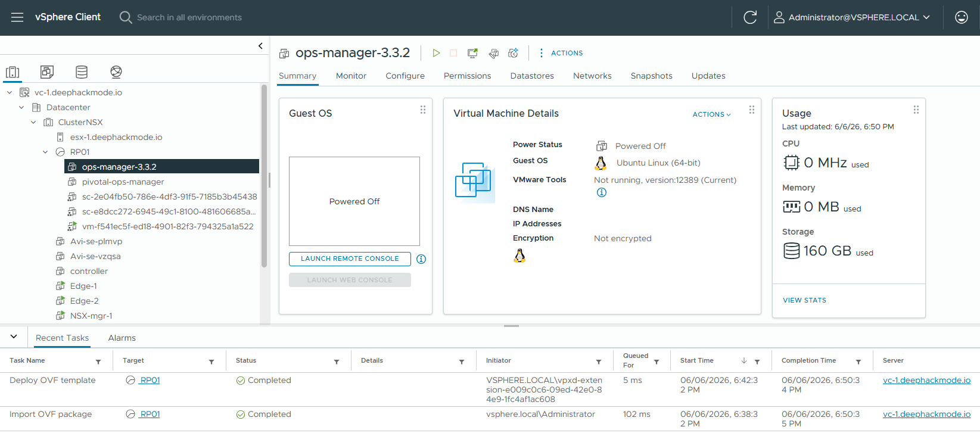Select the controller VM in tree
Viewport: 980px width, 433px height.
(89, 271)
